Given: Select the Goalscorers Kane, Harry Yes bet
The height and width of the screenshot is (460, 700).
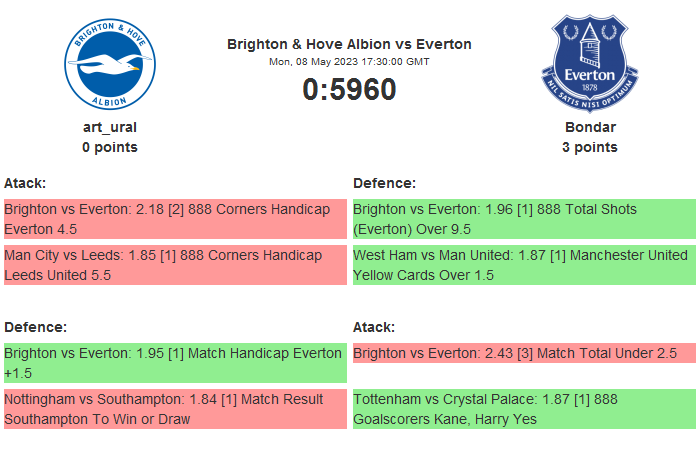Looking at the screenshot, I should [x=524, y=409].
